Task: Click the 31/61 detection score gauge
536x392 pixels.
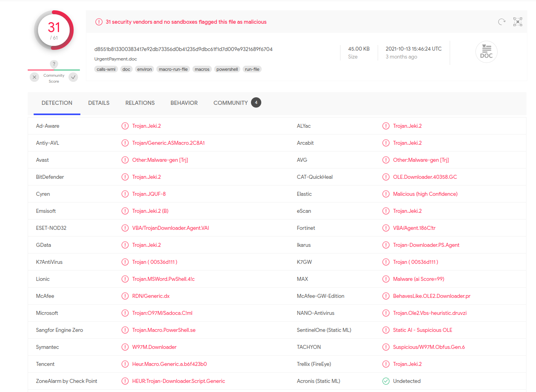Action: 54,30
